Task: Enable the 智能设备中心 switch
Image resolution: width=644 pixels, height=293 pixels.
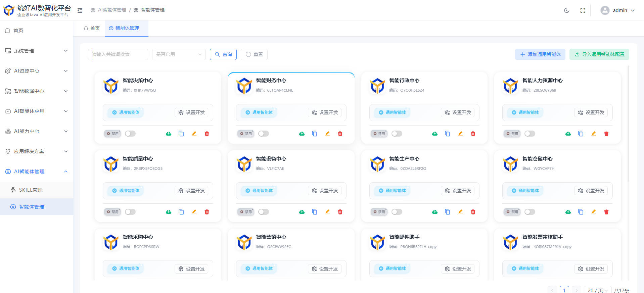Action: point(264,212)
